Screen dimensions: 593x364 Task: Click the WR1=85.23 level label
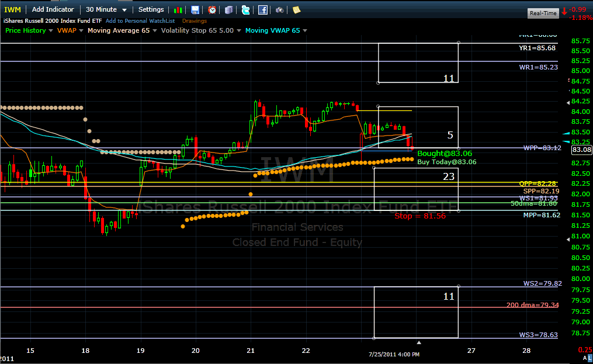coord(538,67)
